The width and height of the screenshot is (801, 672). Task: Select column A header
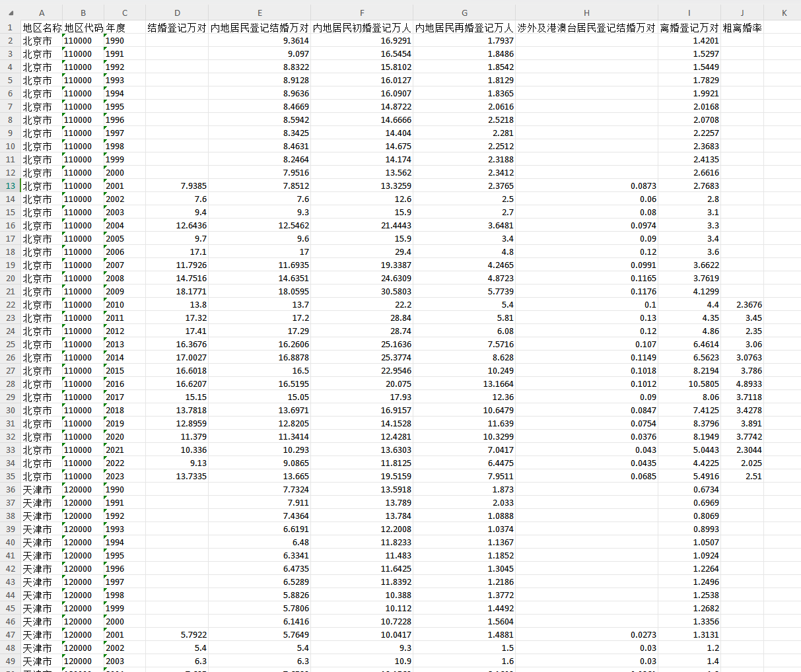[42, 13]
